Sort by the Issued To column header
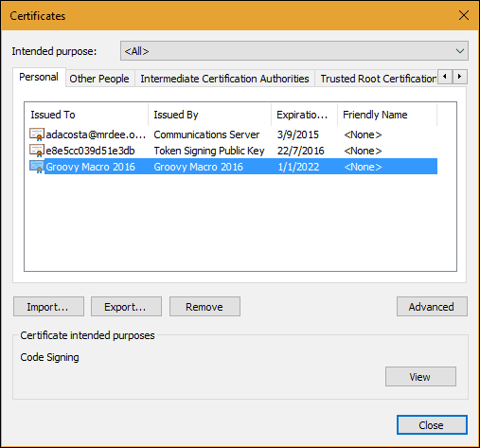 (86, 115)
